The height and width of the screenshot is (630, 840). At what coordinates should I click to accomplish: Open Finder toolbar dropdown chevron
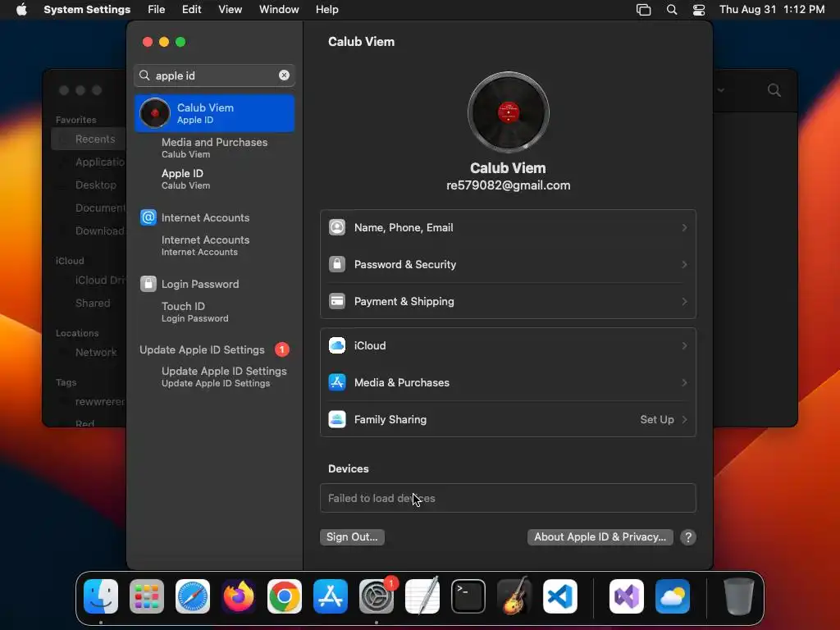(721, 90)
